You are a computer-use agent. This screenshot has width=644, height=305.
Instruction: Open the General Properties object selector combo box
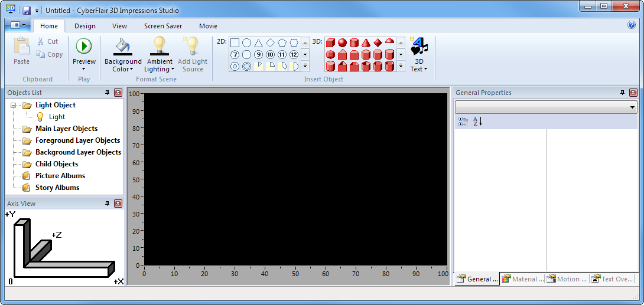tap(546, 107)
